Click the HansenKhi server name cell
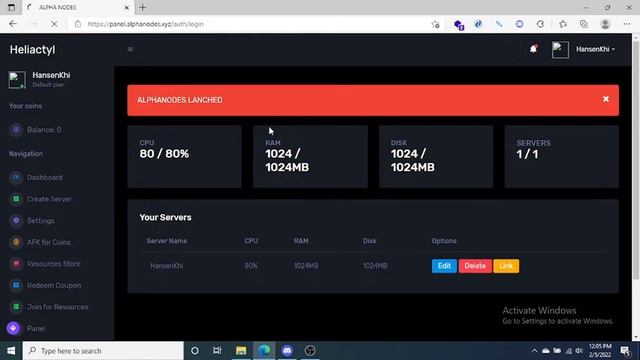Image resolution: width=640 pixels, height=360 pixels. pyautogui.click(x=167, y=266)
